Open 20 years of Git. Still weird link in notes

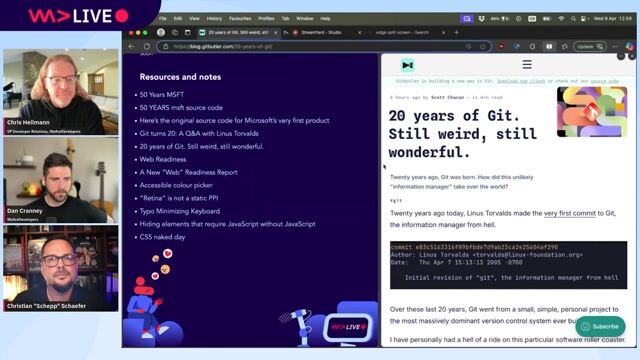point(202,147)
